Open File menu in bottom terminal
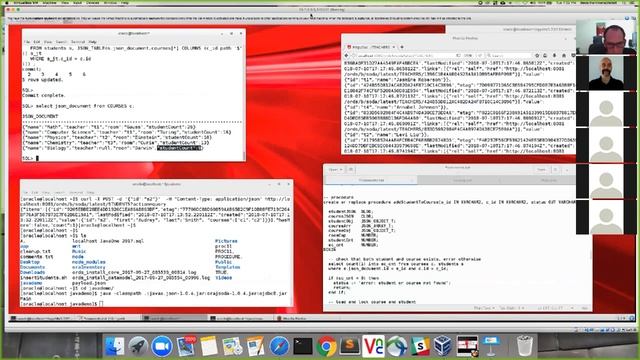This screenshot has width=640, height=360. click(x=26, y=192)
